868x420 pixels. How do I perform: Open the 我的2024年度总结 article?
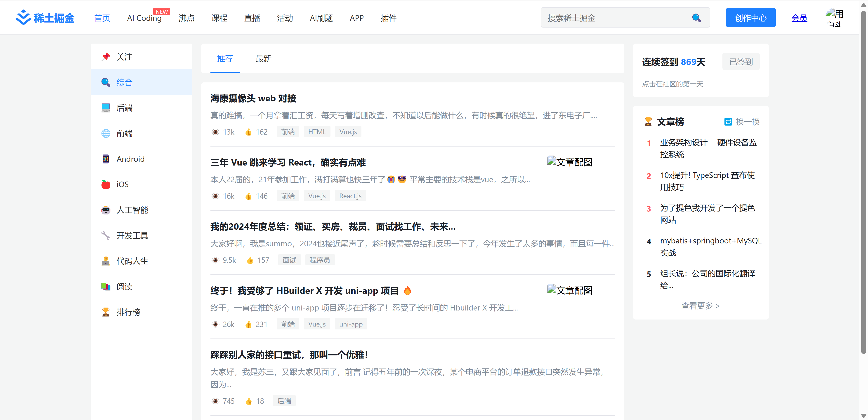click(x=333, y=227)
